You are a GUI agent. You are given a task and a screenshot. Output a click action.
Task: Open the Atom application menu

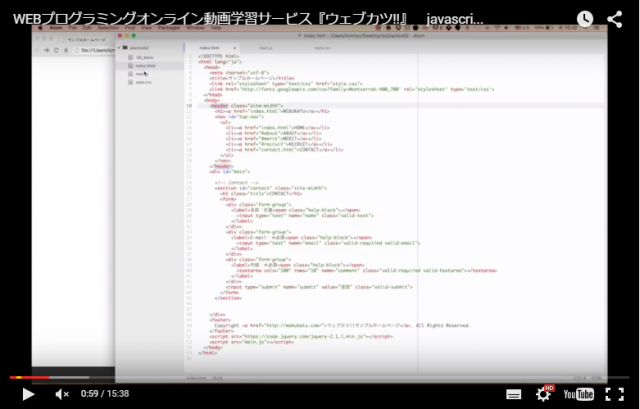click(x=56, y=28)
